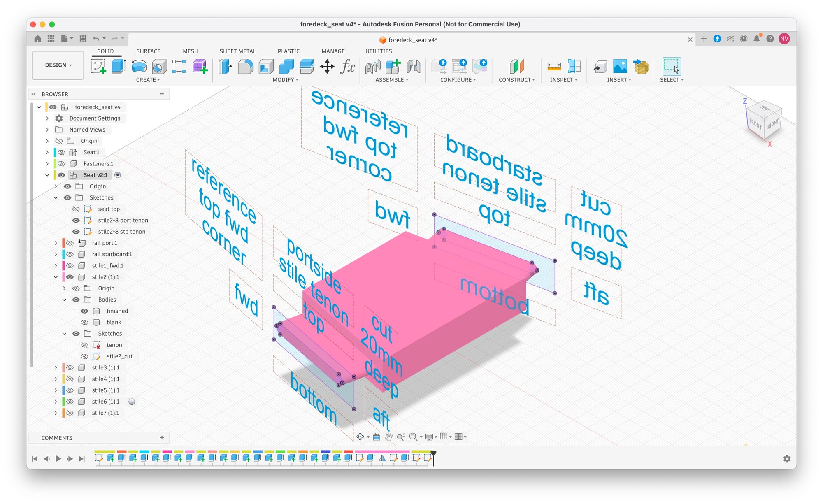Open the CREATE menu dropdown
Image resolution: width=823 pixels, height=504 pixels.
148,80
